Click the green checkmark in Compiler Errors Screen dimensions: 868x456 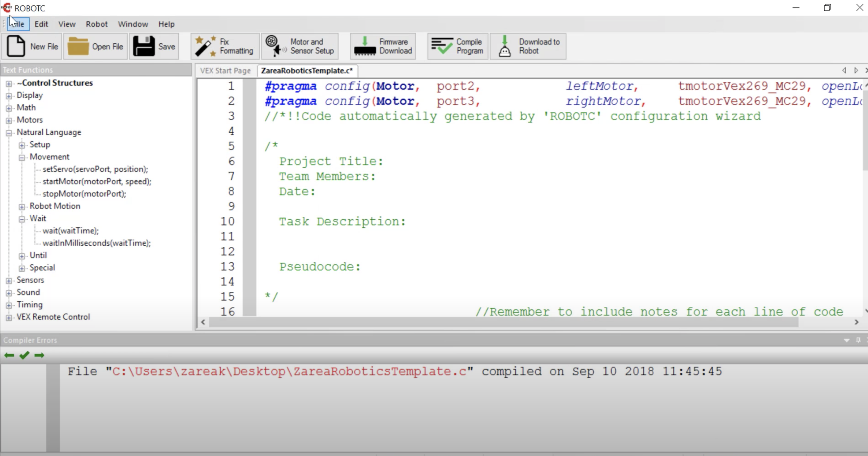point(24,355)
